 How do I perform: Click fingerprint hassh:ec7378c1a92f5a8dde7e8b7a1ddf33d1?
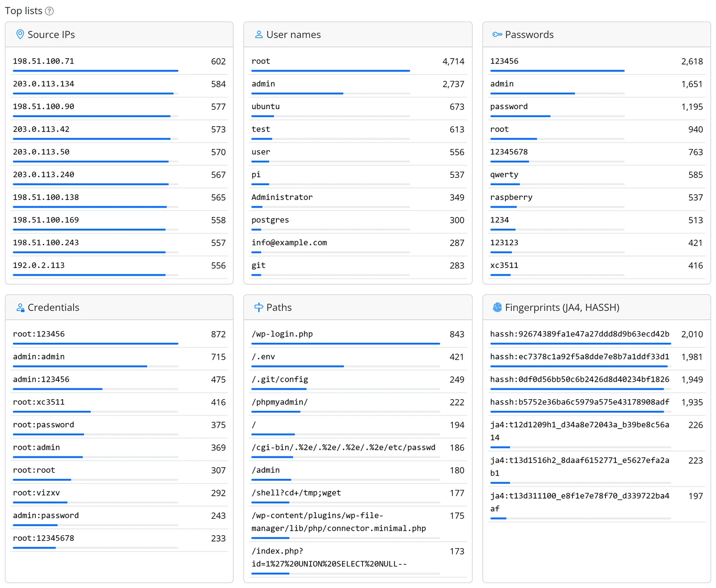[x=580, y=357]
